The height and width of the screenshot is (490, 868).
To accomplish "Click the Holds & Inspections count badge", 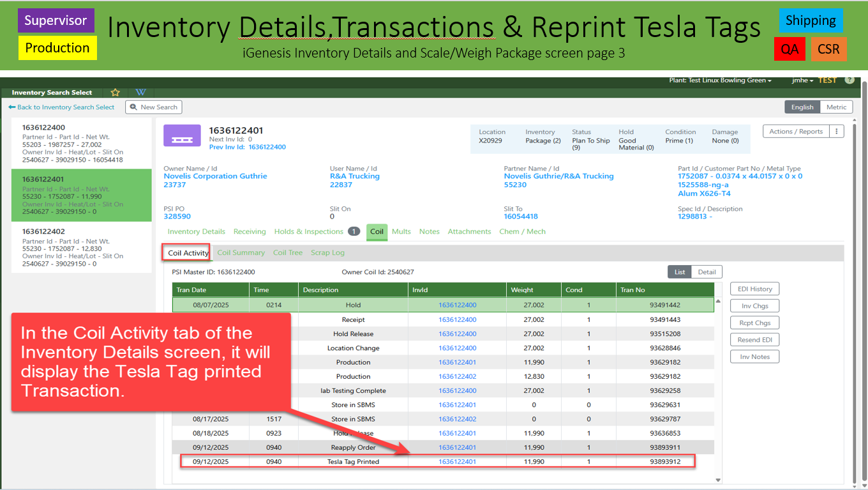I will [354, 231].
